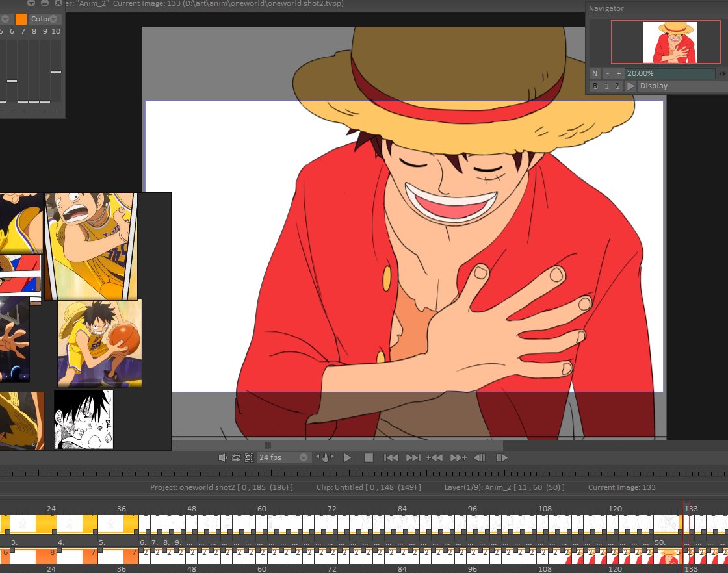
Task: Click the '50.' instance label in the timeline
Action: (x=659, y=542)
